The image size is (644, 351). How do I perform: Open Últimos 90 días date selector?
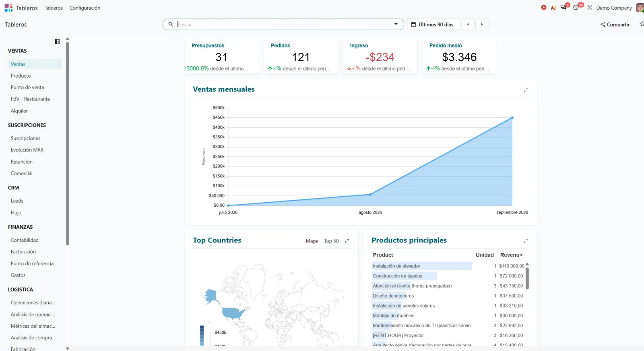[x=433, y=25]
